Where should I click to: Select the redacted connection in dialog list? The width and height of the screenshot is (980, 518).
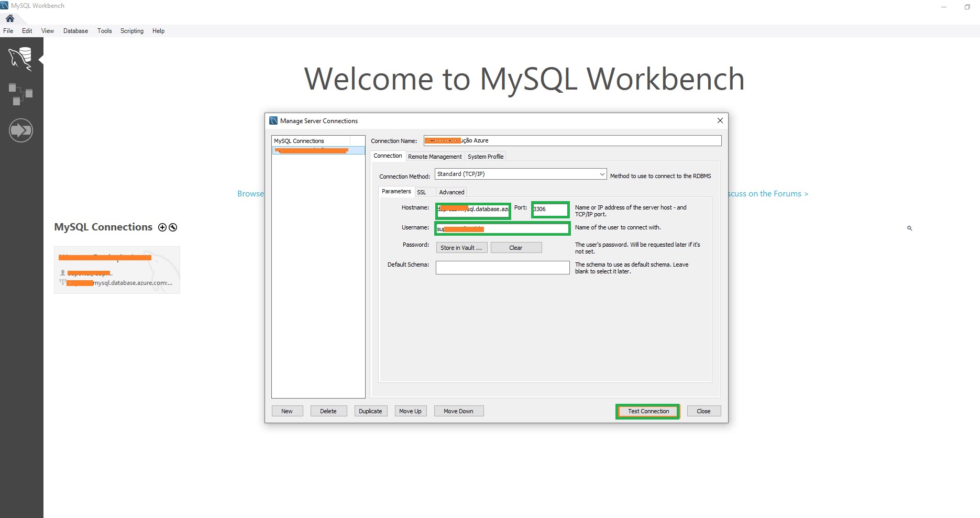click(318, 150)
